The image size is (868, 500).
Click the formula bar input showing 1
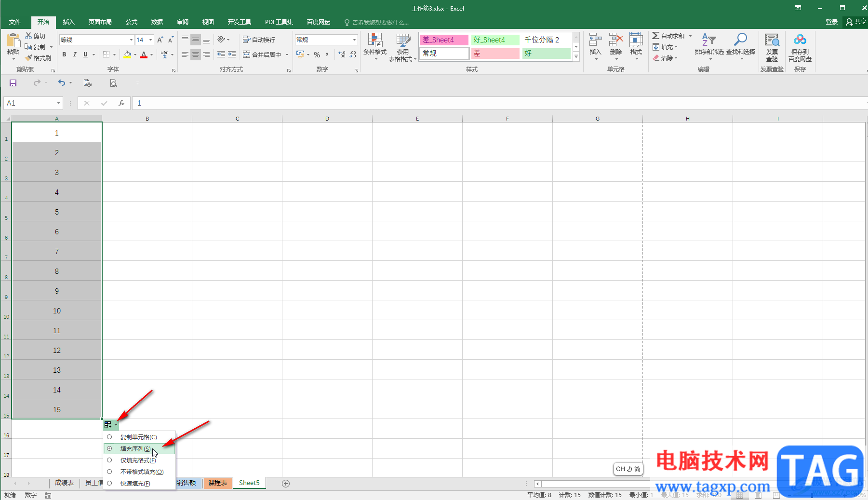pyautogui.click(x=499, y=103)
